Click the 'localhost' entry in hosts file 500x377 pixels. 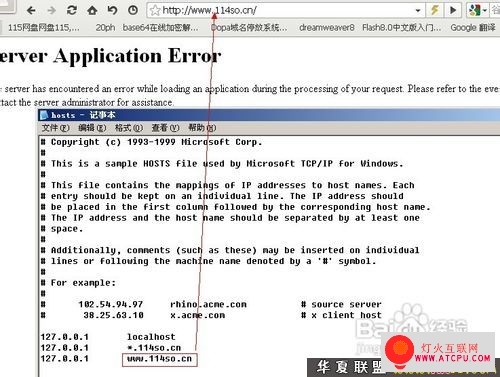click(151, 337)
